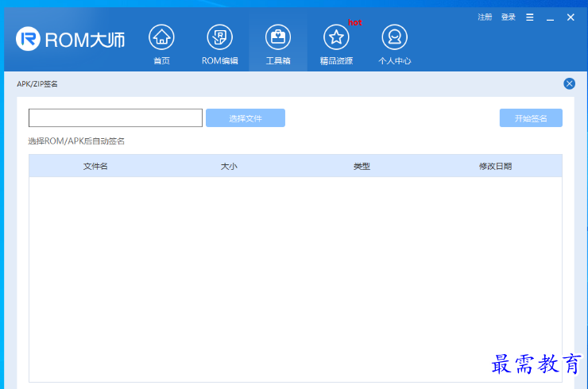Click the 开始签名 button
The height and width of the screenshot is (389, 588).
531,118
